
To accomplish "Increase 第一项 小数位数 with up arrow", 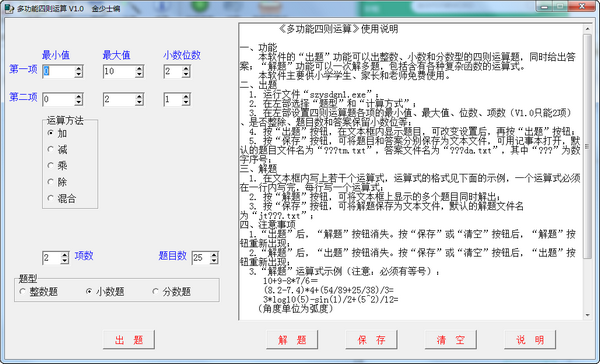I will pos(186,69).
